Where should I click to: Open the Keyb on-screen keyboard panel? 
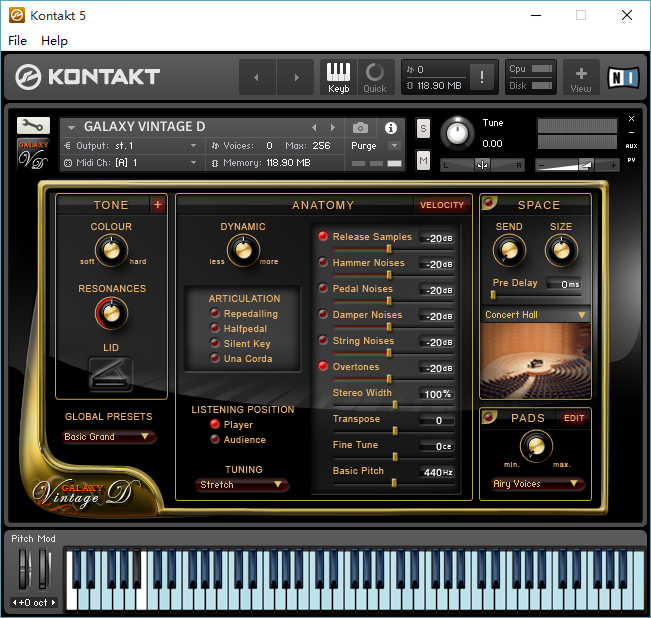click(x=339, y=76)
